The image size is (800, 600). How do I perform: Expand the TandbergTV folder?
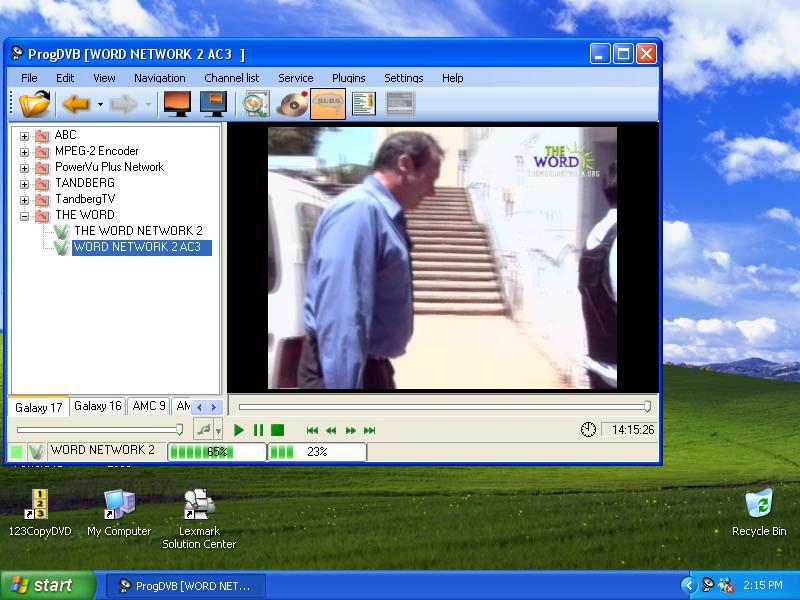(24, 200)
